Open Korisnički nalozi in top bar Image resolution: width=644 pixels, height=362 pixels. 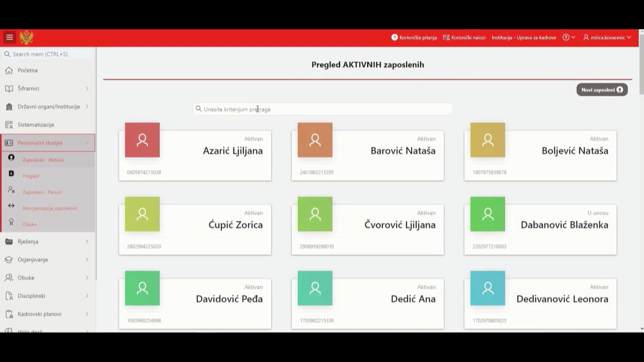tap(464, 38)
